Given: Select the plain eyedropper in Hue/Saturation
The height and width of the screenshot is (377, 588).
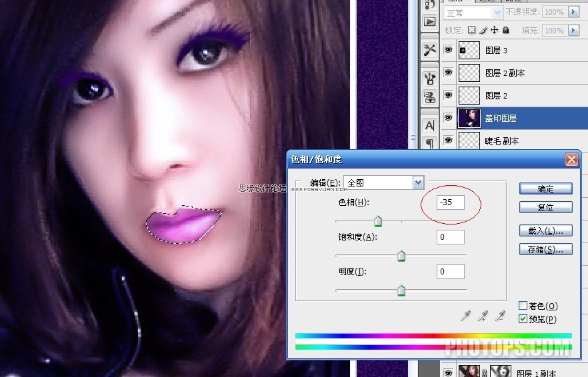Looking at the screenshot, I should 465,316.
